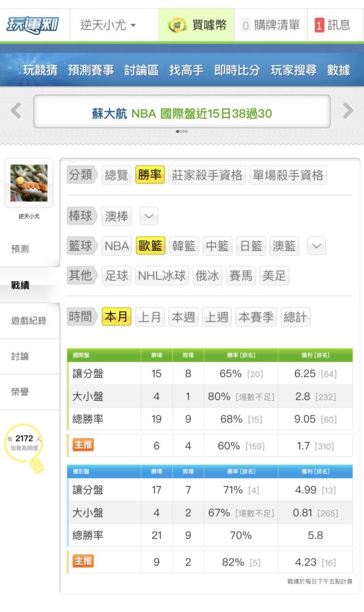Select the 日籃 basketball league

click(x=251, y=246)
